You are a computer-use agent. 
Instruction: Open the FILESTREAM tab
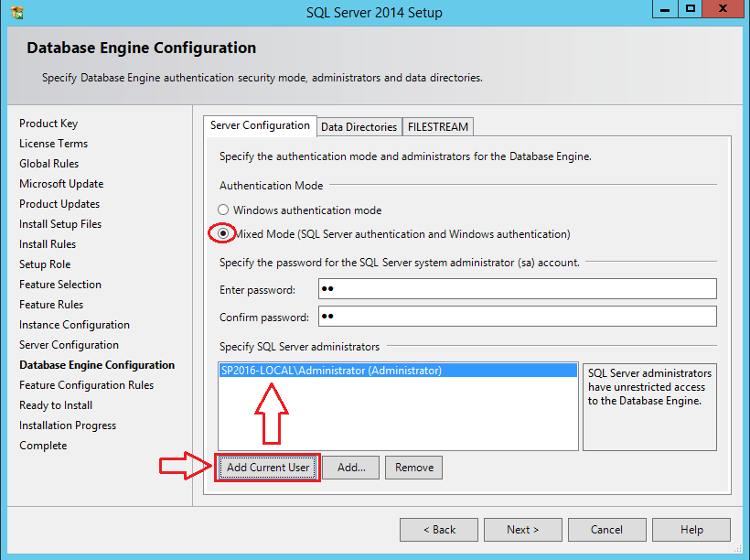click(438, 127)
